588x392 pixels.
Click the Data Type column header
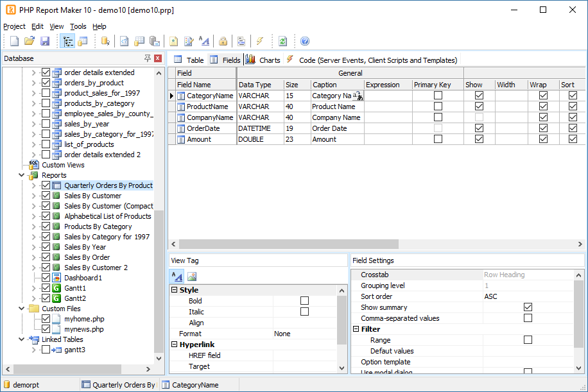[260, 85]
